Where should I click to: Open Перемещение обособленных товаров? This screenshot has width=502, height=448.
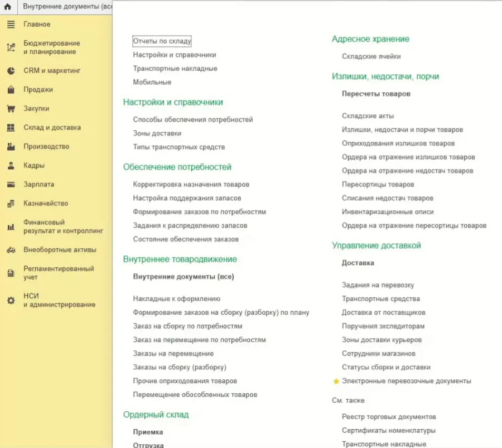click(x=195, y=394)
